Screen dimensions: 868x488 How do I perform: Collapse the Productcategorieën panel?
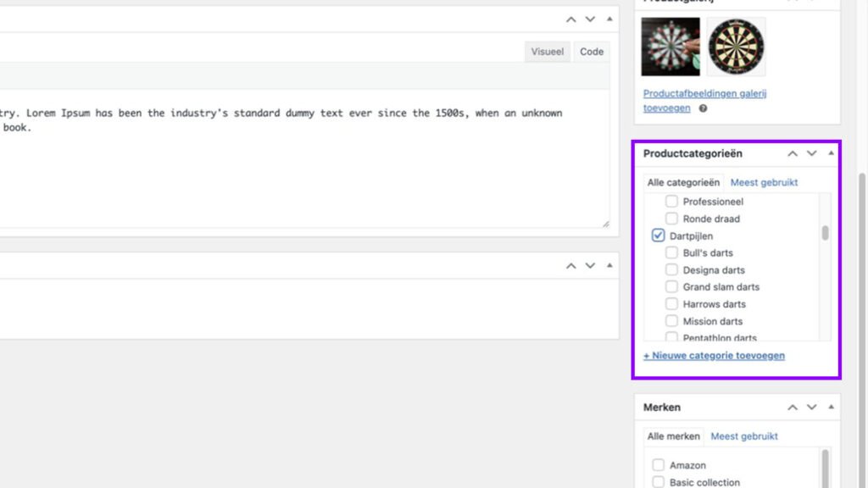pyautogui.click(x=830, y=153)
